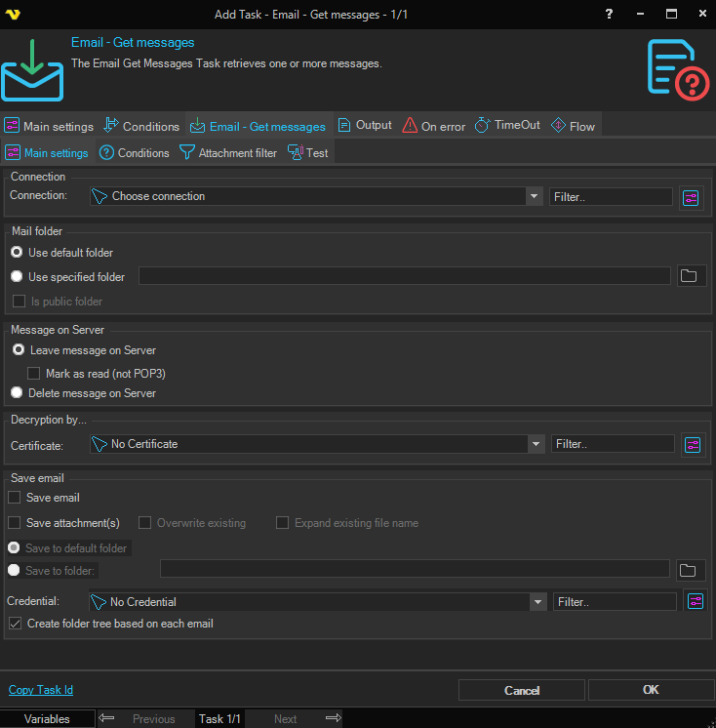Browse for mail folder using folder icon

click(x=689, y=276)
